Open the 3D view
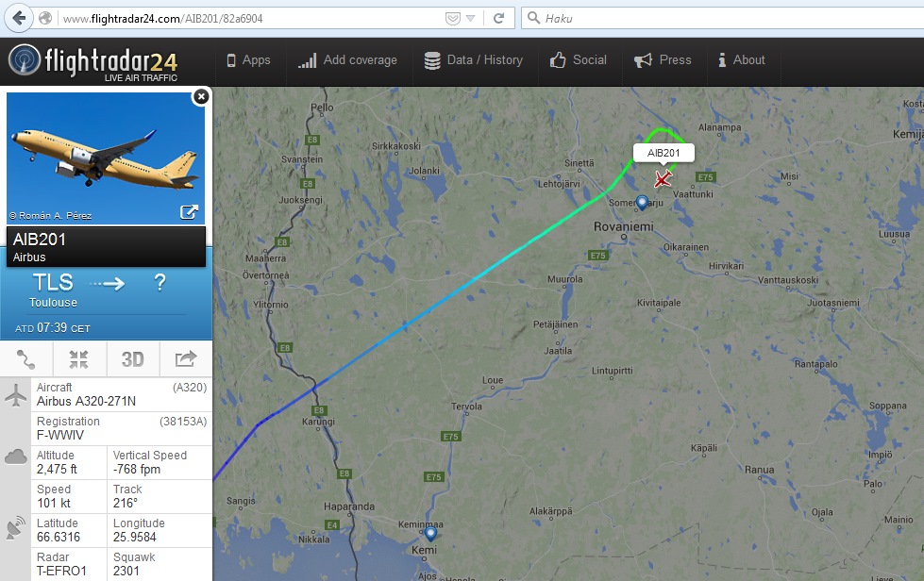Viewport: 924px width, 581px height. [132, 359]
